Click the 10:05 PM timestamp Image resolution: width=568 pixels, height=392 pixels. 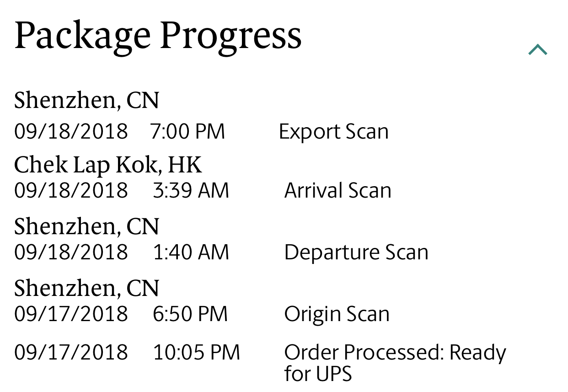click(196, 353)
